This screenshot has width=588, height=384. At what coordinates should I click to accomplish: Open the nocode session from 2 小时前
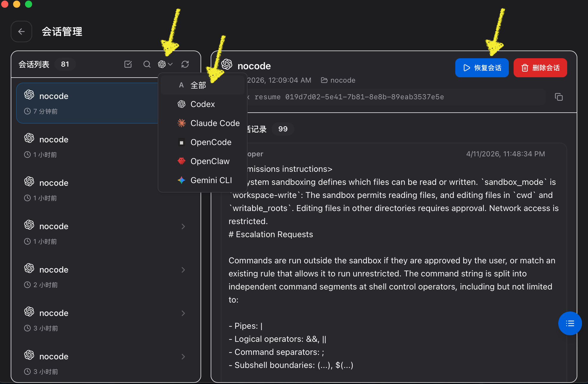106,277
